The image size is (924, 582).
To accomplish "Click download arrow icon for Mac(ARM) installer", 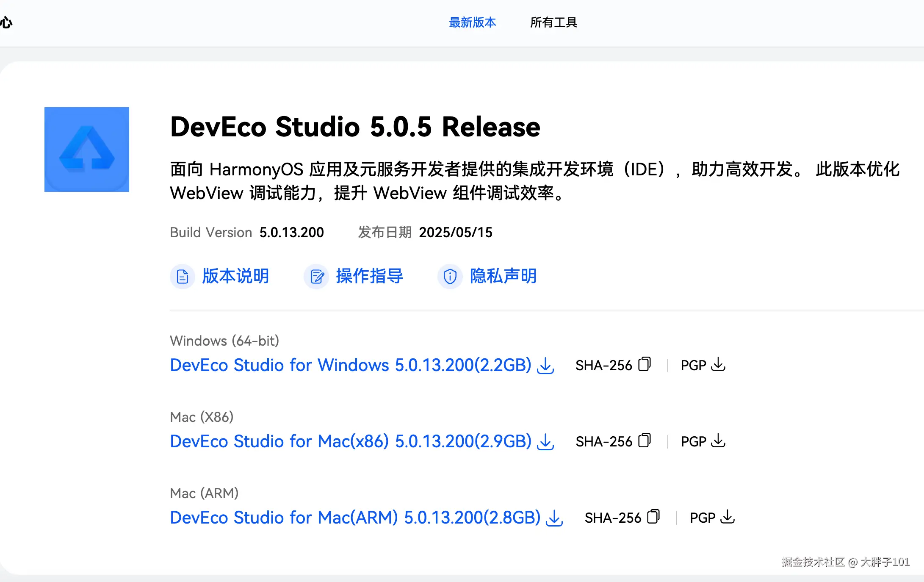I will (x=554, y=518).
